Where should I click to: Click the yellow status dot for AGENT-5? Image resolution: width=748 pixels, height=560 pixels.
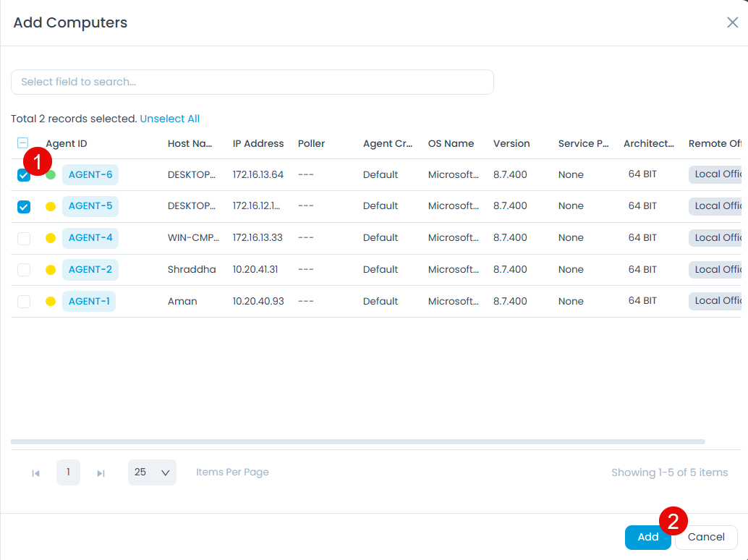tap(51, 206)
